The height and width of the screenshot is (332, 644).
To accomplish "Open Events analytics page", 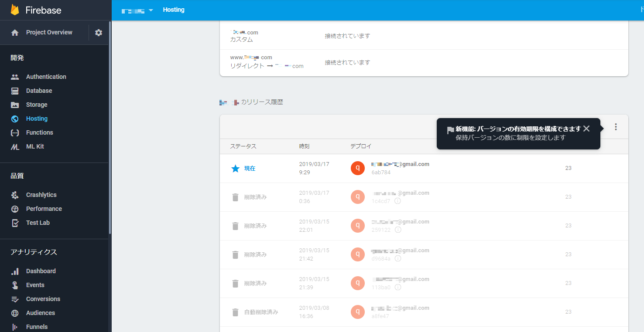I will point(35,285).
